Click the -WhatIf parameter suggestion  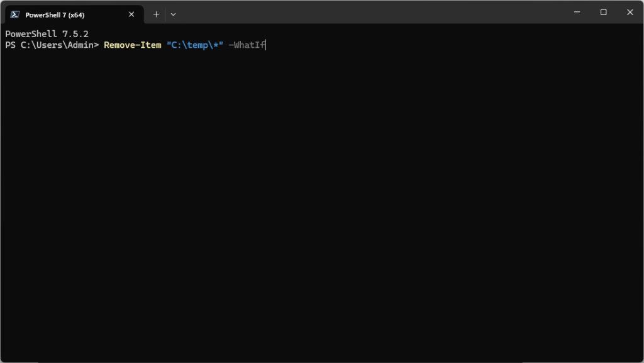[247, 45]
